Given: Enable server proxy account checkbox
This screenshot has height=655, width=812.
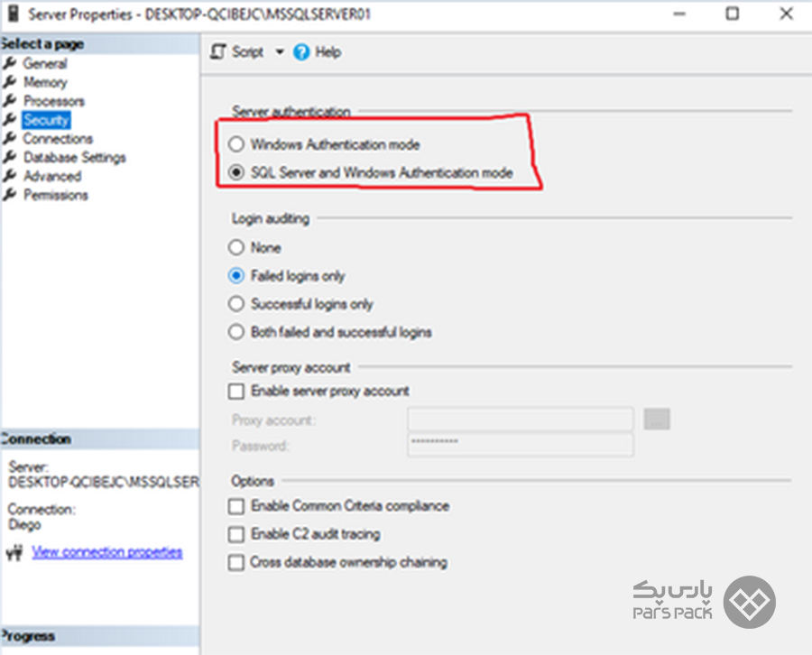Looking at the screenshot, I should 236,391.
